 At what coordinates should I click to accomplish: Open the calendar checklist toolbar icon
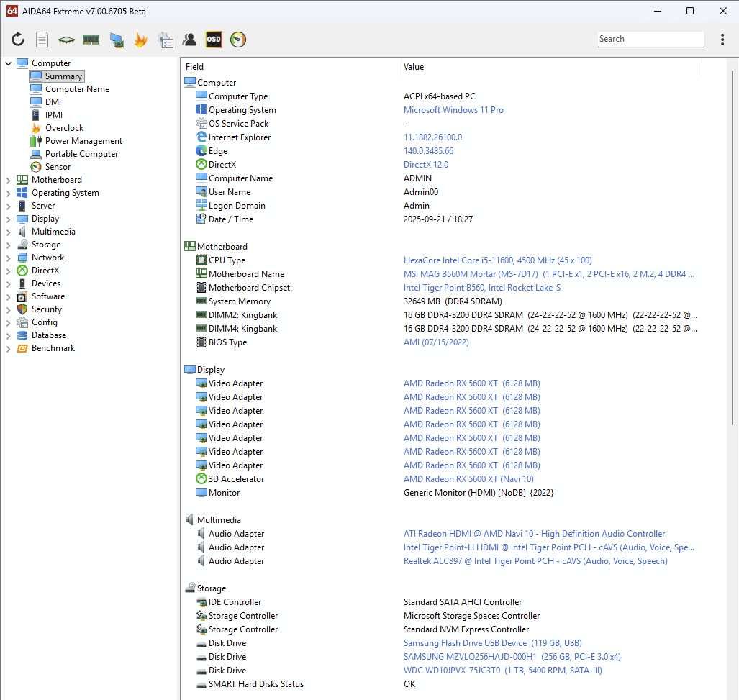pyautogui.click(x=166, y=40)
